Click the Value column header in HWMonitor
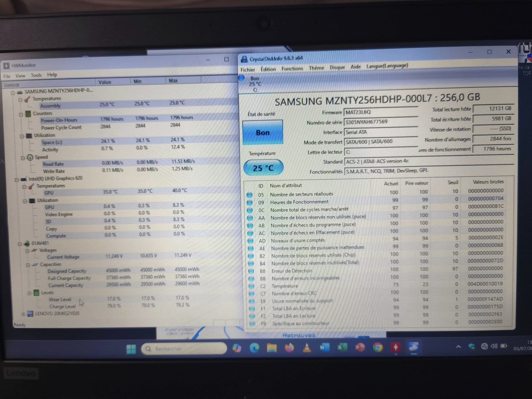This screenshot has width=532, height=399. 113,82
